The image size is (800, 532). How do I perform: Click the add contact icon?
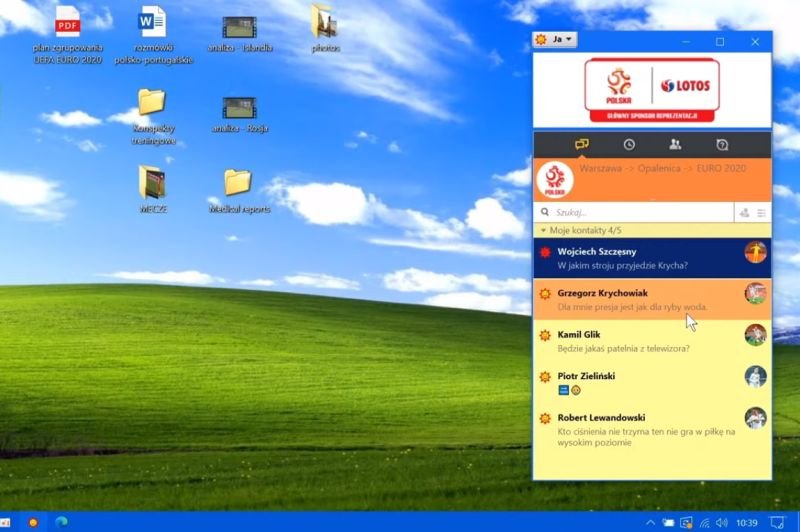743,213
